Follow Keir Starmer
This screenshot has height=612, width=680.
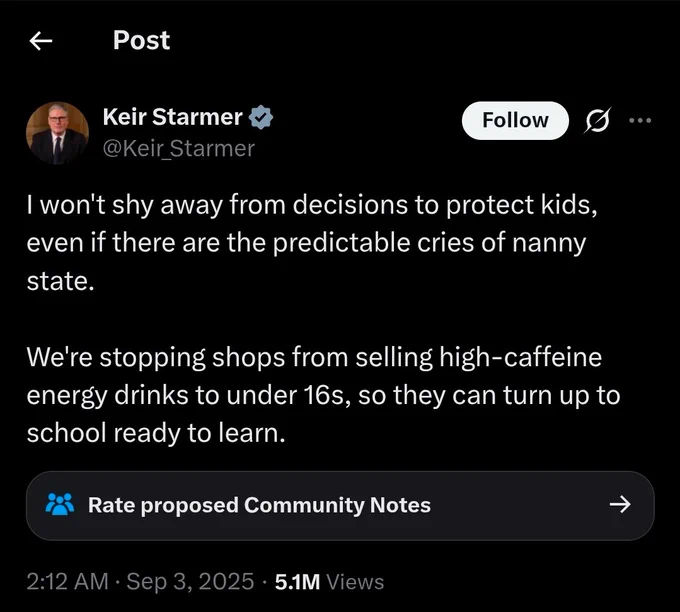515,120
